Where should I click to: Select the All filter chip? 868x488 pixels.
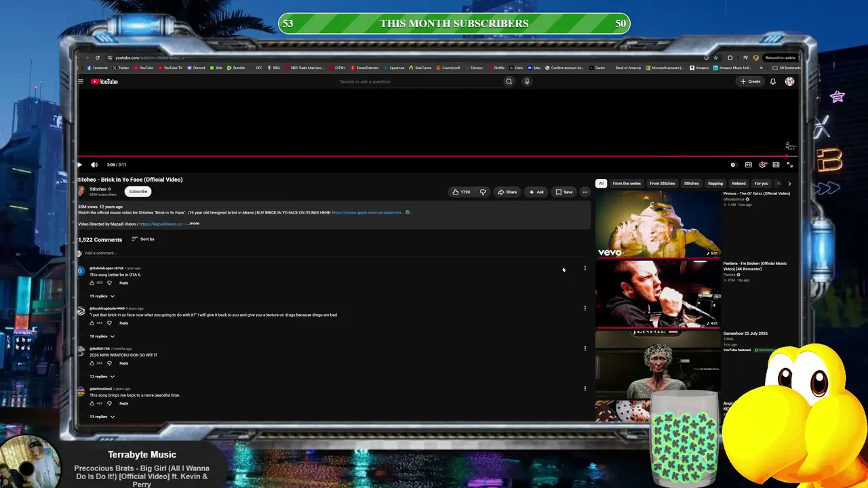point(601,184)
